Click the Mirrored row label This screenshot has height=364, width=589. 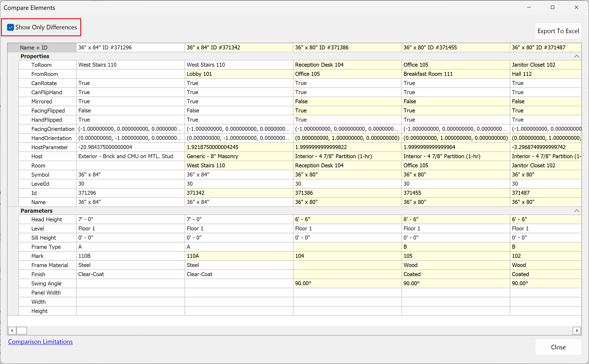pos(48,102)
